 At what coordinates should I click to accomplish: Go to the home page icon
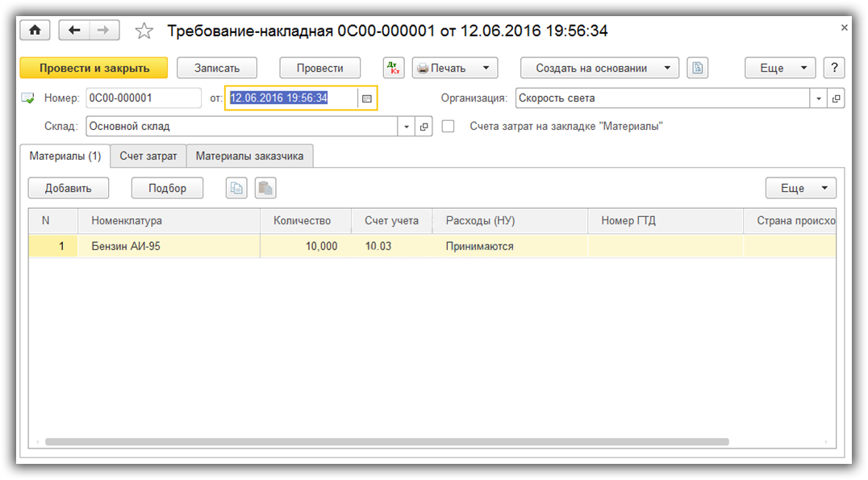(x=35, y=31)
